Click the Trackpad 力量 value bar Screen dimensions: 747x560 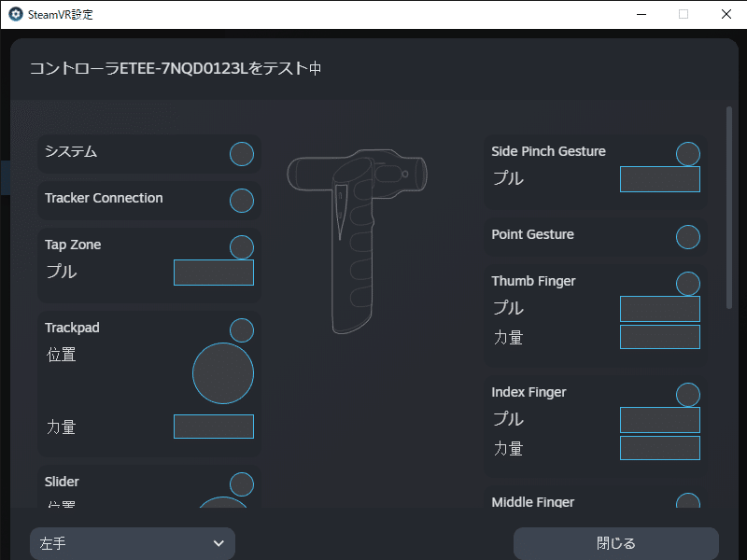(214, 427)
